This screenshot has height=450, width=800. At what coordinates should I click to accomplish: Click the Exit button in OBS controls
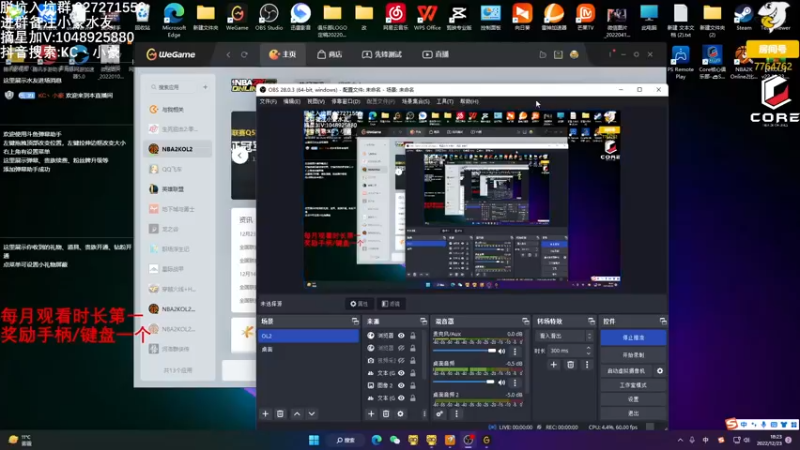[633, 413]
